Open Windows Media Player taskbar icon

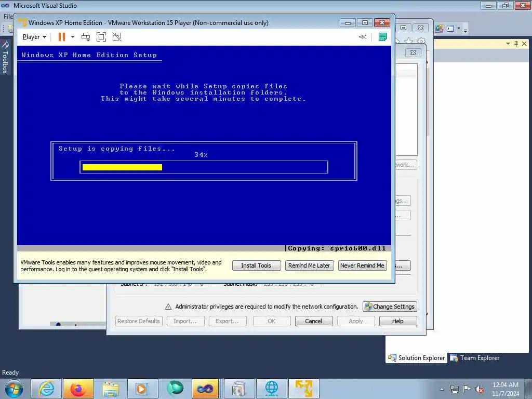[142, 389]
